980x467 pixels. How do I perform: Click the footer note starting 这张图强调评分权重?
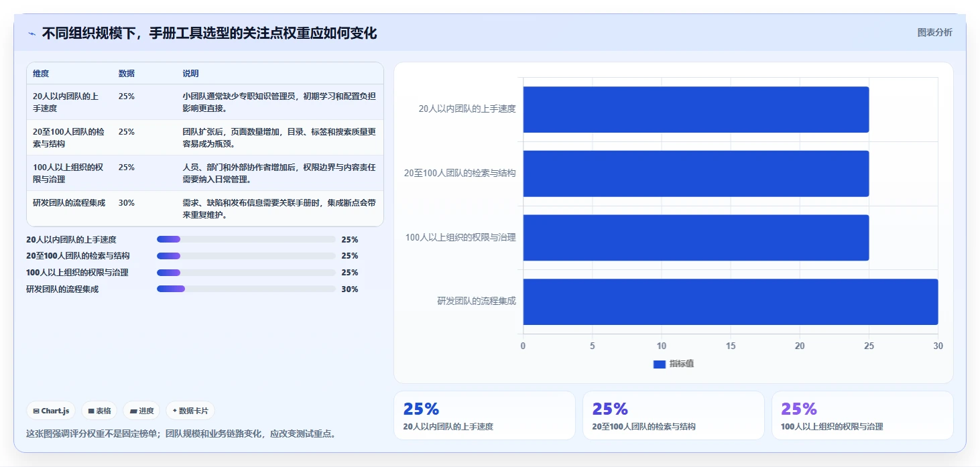[x=181, y=433]
